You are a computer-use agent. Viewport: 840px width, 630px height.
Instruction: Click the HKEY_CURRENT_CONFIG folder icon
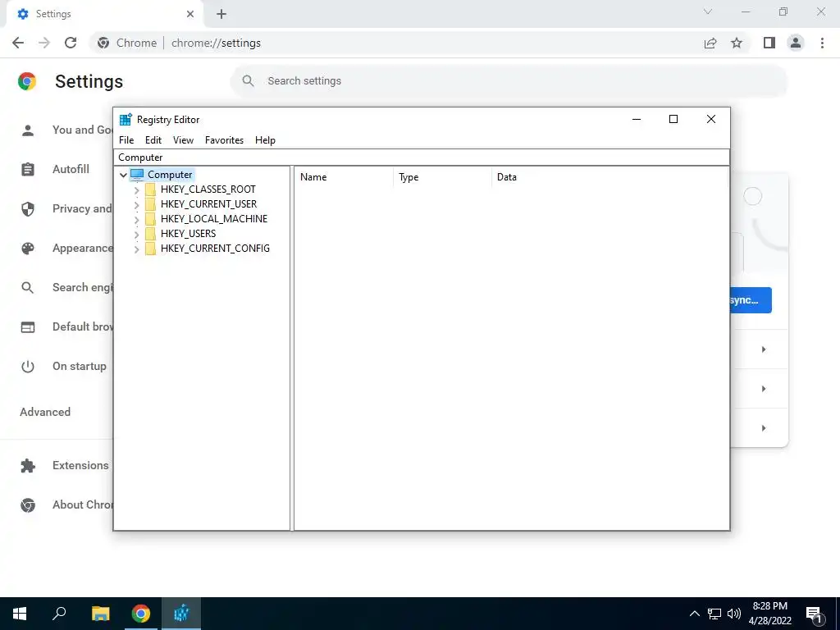(151, 248)
